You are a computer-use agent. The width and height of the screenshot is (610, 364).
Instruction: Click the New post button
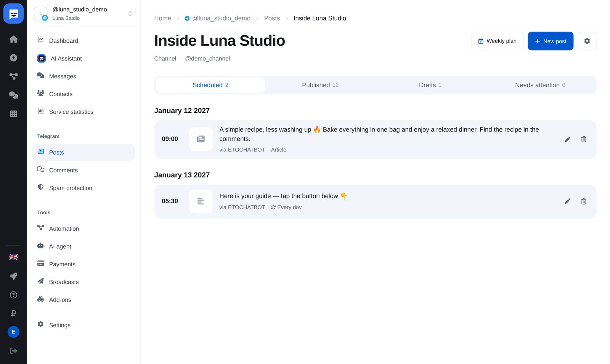click(551, 41)
